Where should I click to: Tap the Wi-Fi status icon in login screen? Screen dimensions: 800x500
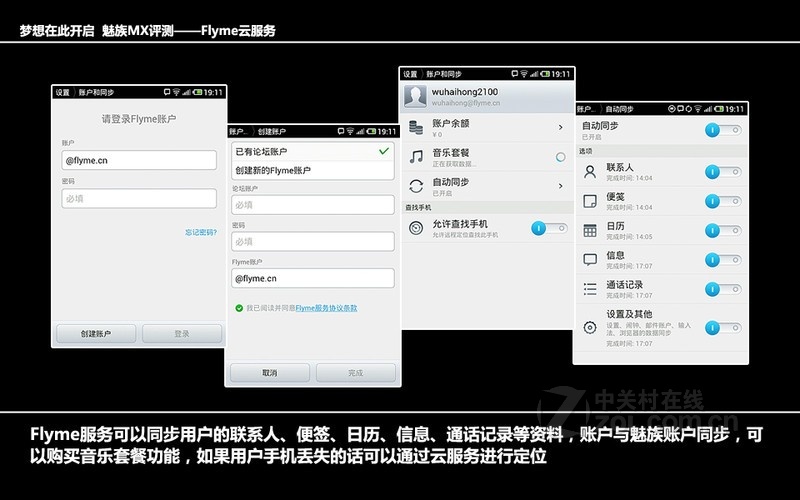pos(176,92)
